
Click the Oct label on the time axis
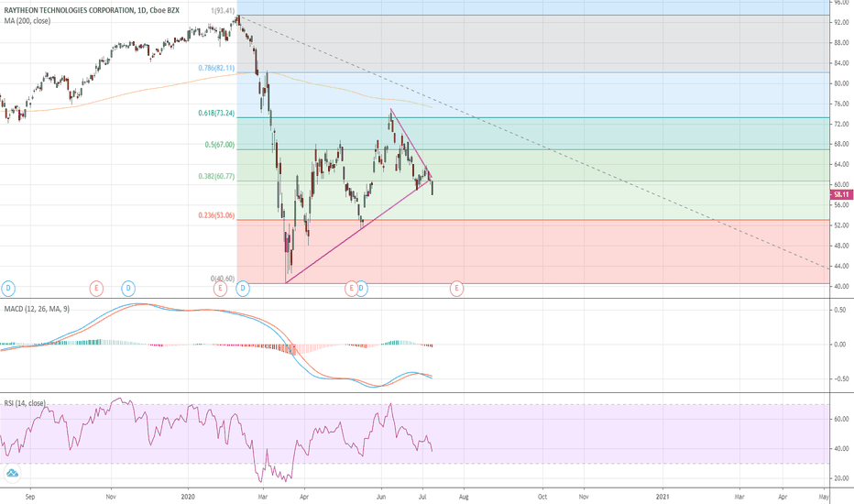[x=542, y=497]
